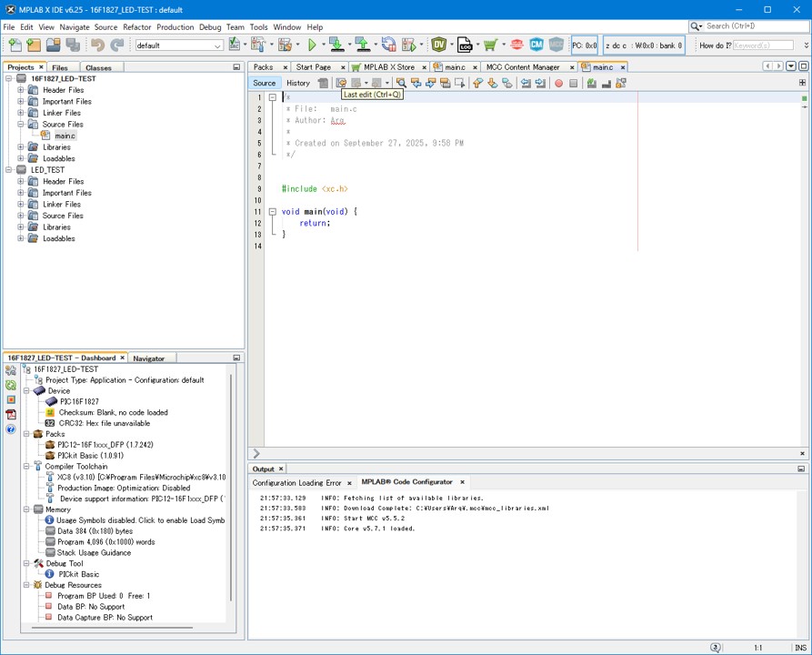
Task: Collapse the Source Files node under 16F1827_LED-TEST
Action: 21,125
